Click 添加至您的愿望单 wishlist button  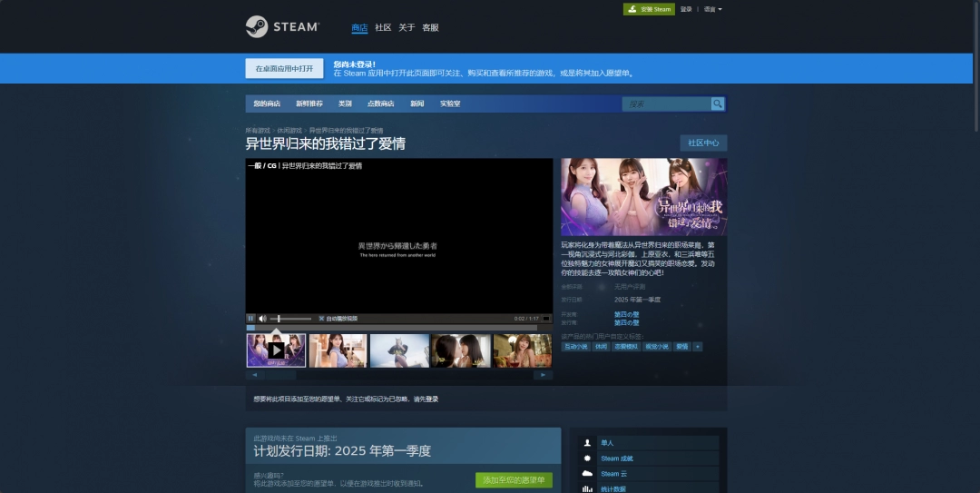click(514, 480)
